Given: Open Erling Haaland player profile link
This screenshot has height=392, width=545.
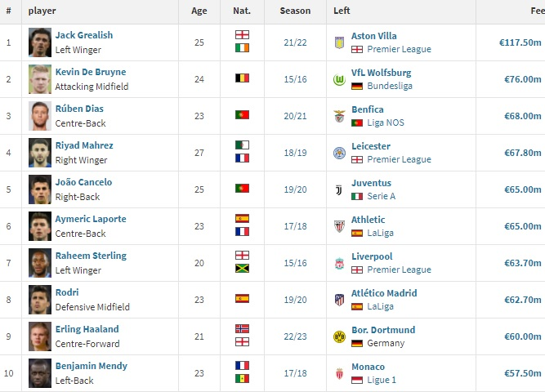Looking at the screenshot, I should coord(87,329).
